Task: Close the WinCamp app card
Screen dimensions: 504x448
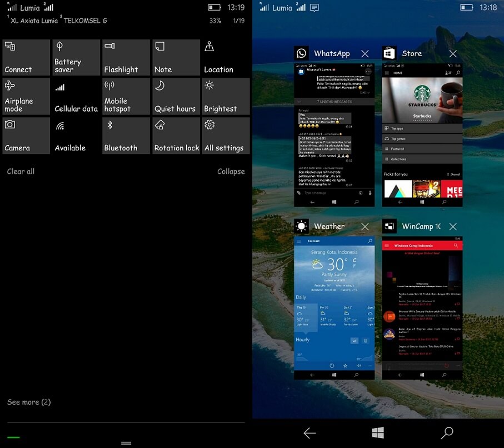Action: pyautogui.click(x=453, y=226)
